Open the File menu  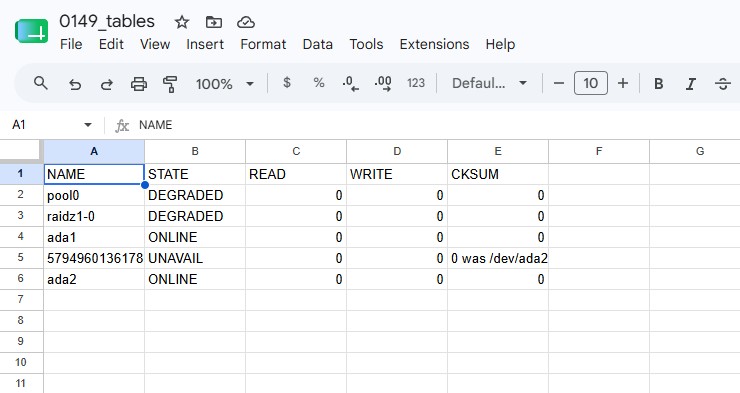point(71,44)
